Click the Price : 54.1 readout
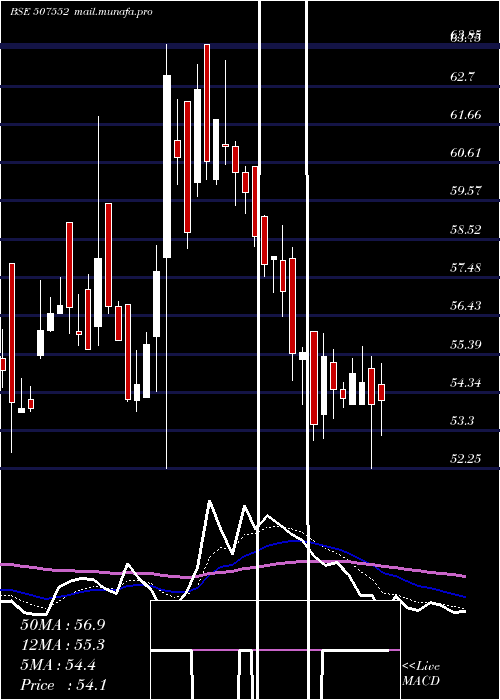The width and height of the screenshot is (500, 700). [63, 685]
